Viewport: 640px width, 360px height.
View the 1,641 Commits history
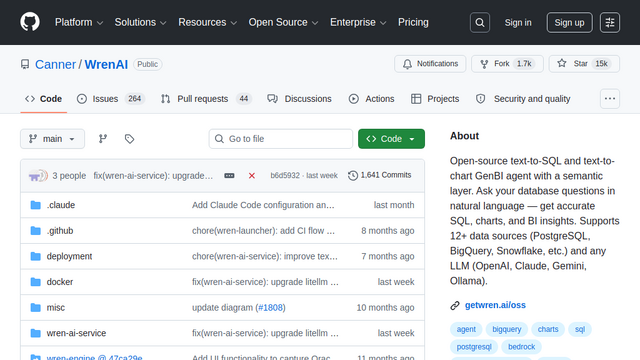pyautogui.click(x=380, y=175)
